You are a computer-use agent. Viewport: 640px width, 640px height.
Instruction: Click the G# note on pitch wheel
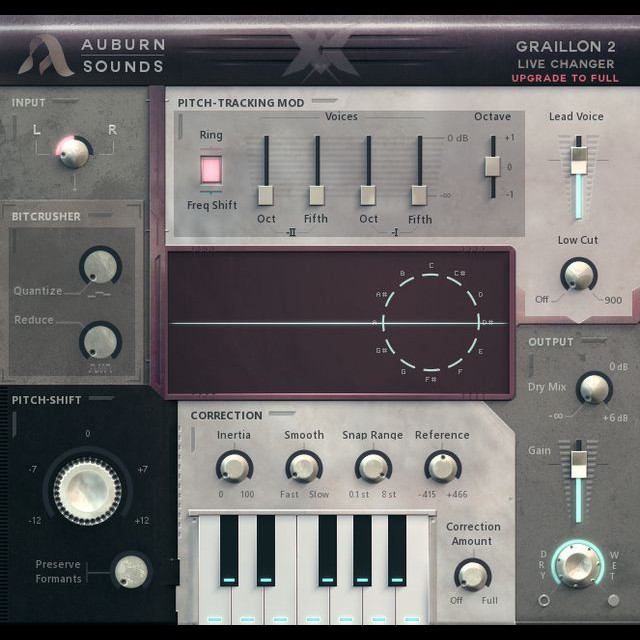[x=381, y=351]
